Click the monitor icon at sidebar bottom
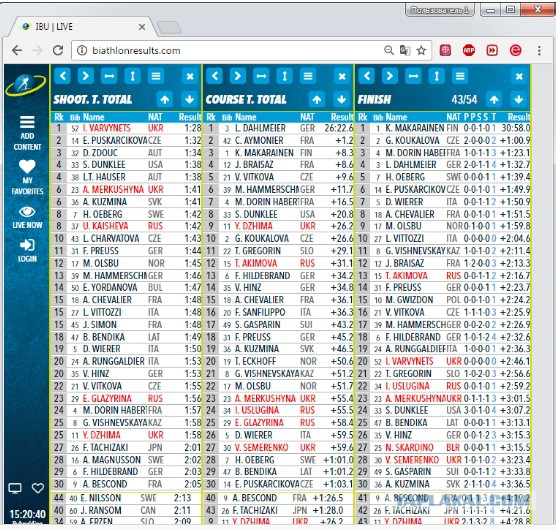Image resolution: width=556 pixels, height=530 pixels. (15, 489)
